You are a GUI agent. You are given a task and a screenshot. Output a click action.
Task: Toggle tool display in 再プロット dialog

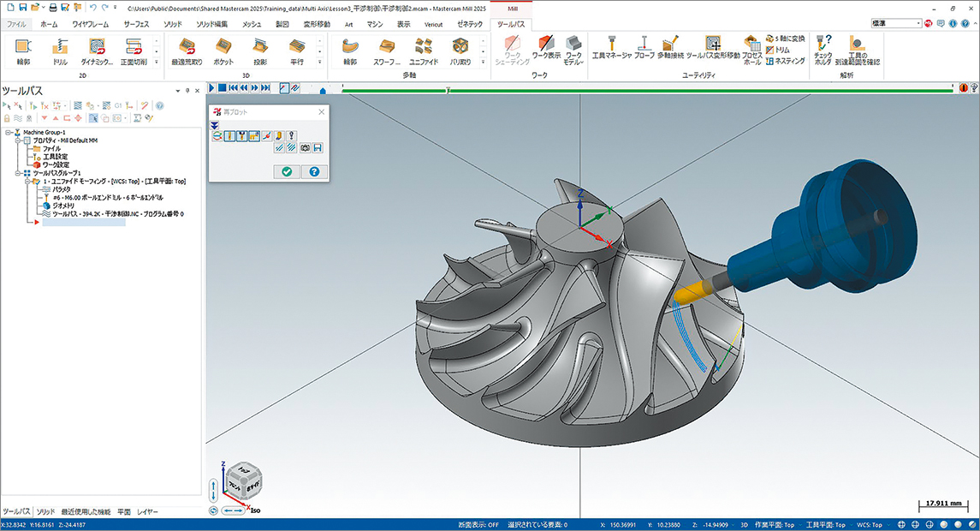[x=230, y=135]
